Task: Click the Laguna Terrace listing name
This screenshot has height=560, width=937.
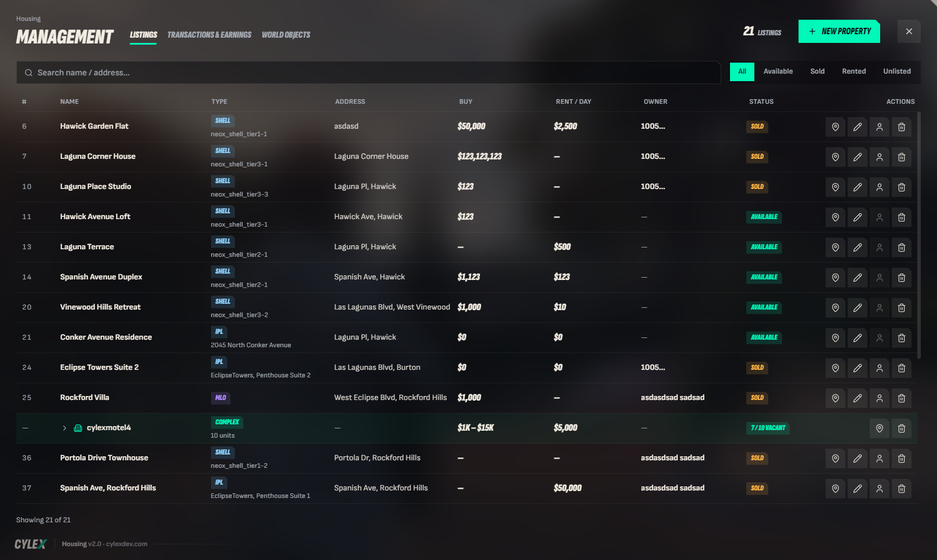Action: coord(87,247)
